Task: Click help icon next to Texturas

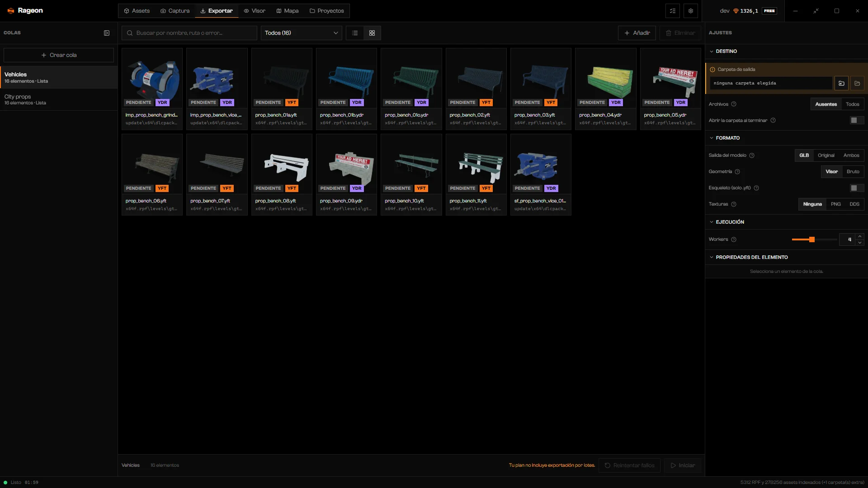Action: click(734, 204)
